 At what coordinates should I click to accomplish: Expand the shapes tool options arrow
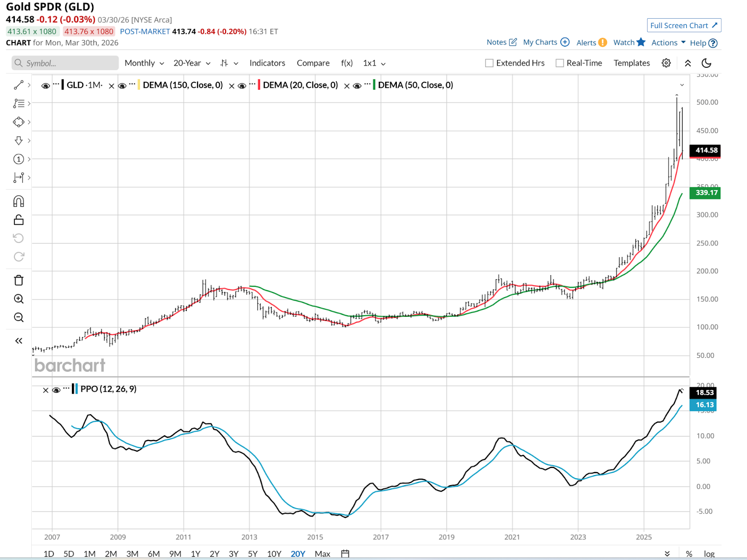[29, 122]
